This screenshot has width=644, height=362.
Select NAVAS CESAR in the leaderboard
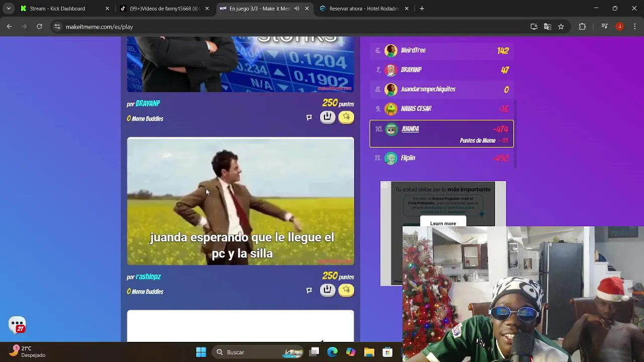(442, 109)
